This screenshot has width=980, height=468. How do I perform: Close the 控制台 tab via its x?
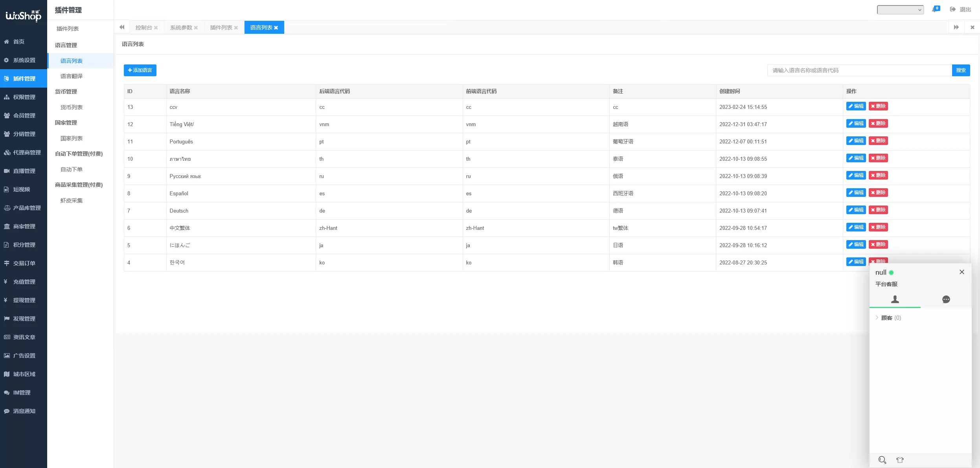pos(156,28)
